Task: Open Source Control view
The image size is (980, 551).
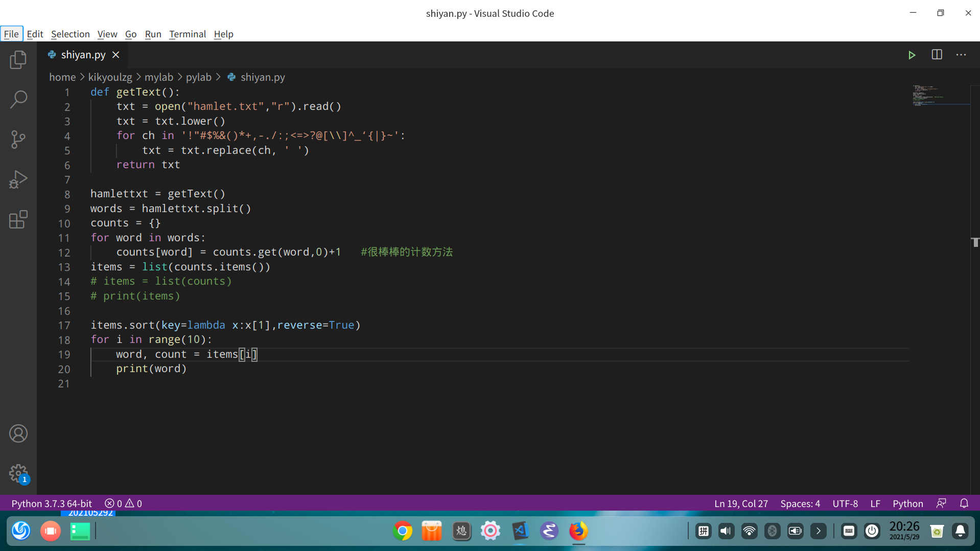Action: click(x=18, y=139)
